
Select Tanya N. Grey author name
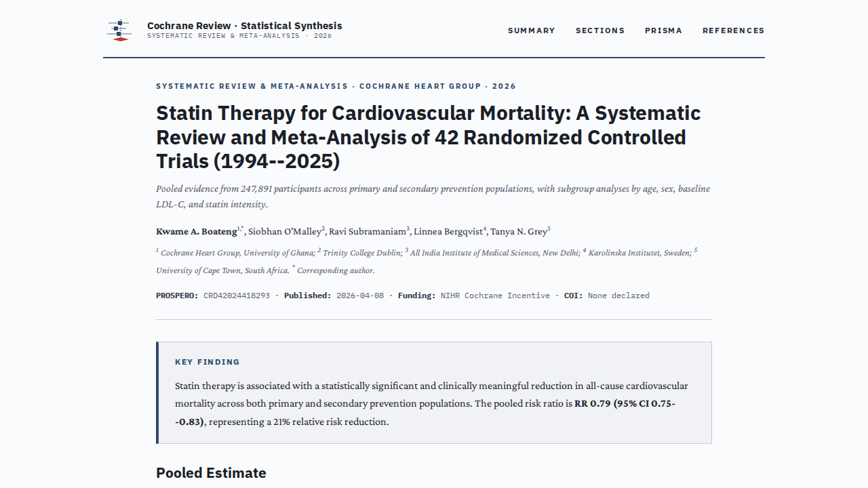519,232
